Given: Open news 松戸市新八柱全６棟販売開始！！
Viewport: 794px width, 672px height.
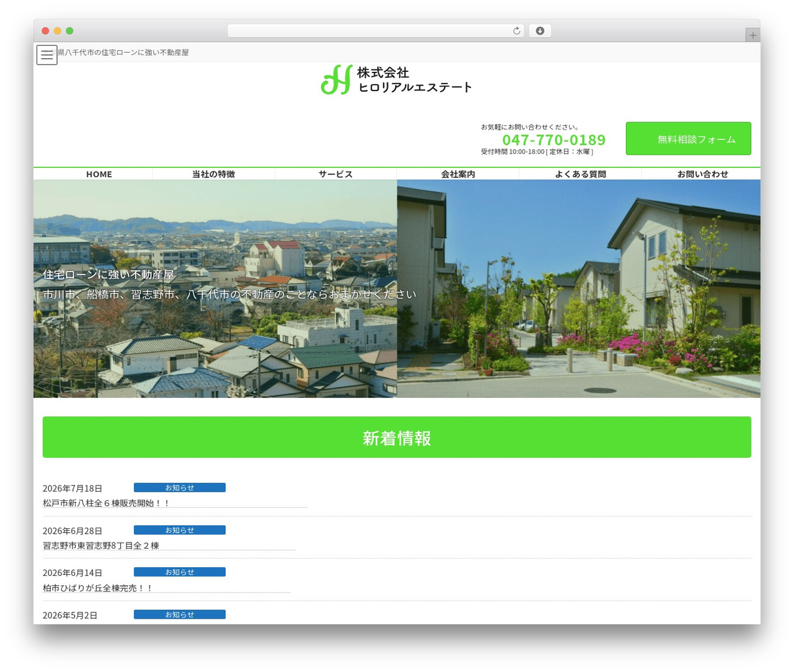Looking at the screenshot, I should 106,503.
